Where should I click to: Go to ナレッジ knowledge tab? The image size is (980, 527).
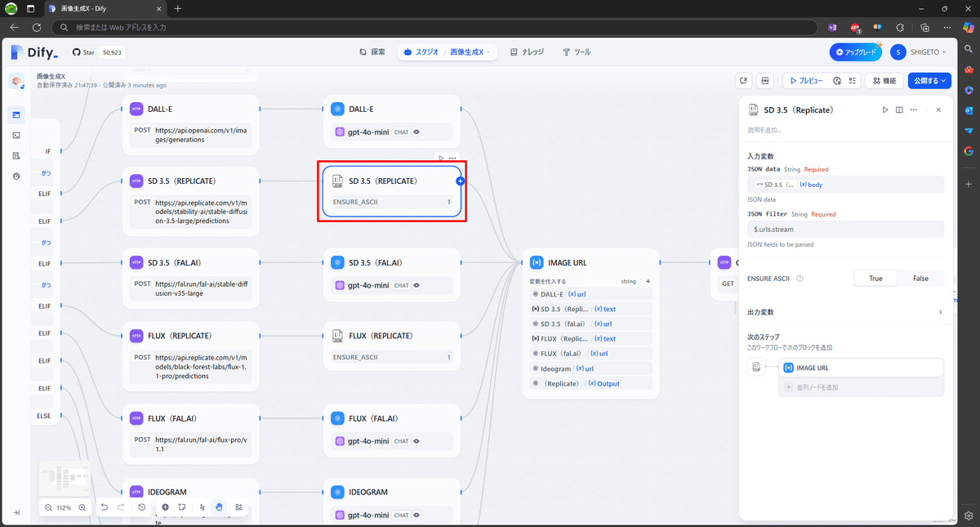528,52
